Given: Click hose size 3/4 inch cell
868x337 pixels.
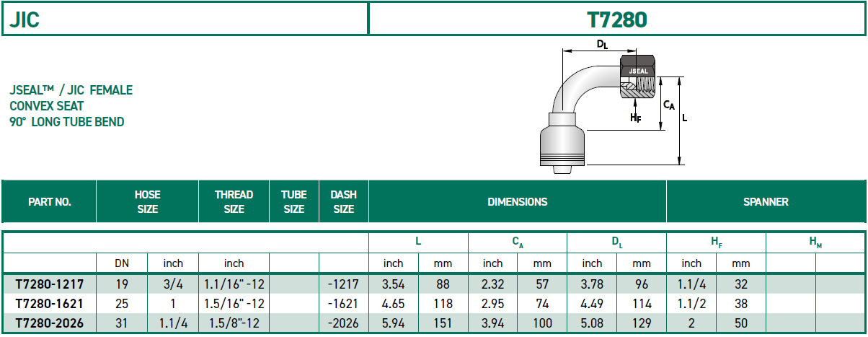Looking at the screenshot, I should pyautogui.click(x=173, y=284).
